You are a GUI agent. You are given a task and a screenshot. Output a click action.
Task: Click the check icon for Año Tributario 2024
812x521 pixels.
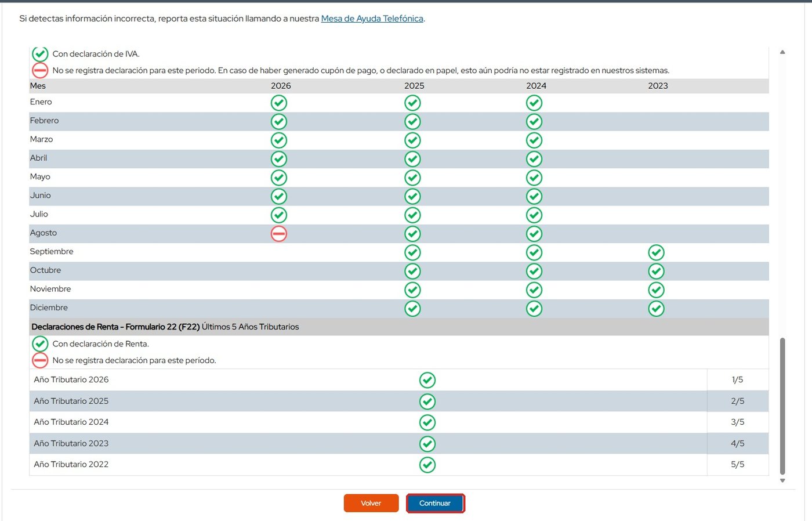pos(427,422)
